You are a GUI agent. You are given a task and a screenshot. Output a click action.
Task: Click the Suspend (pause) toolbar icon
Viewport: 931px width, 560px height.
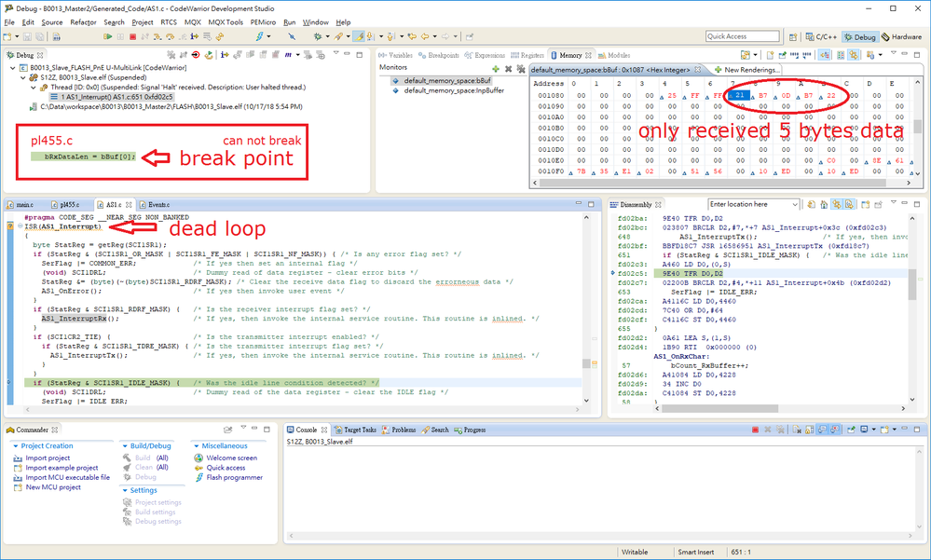coord(120,37)
